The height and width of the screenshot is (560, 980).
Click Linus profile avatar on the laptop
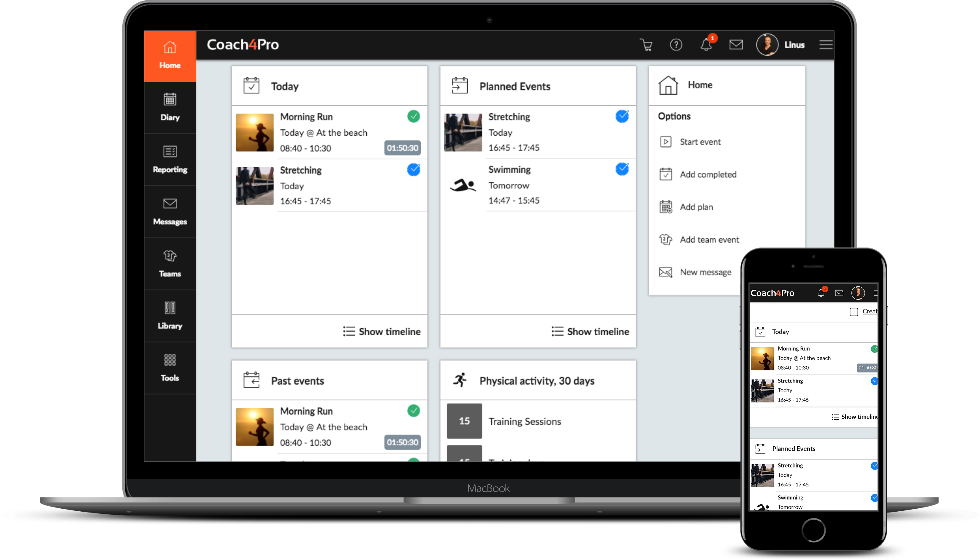pos(767,45)
